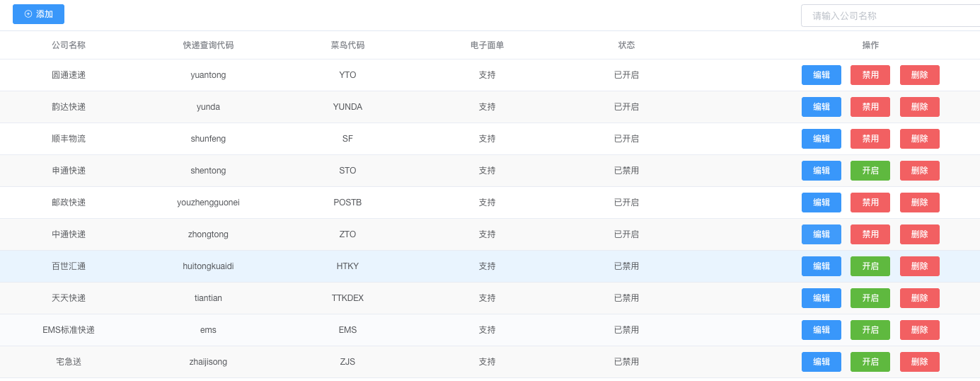The width and height of the screenshot is (980, 381).
Task: Disable 顺丰物流 with its 禁用 button
Action: [x=870, y=139]
